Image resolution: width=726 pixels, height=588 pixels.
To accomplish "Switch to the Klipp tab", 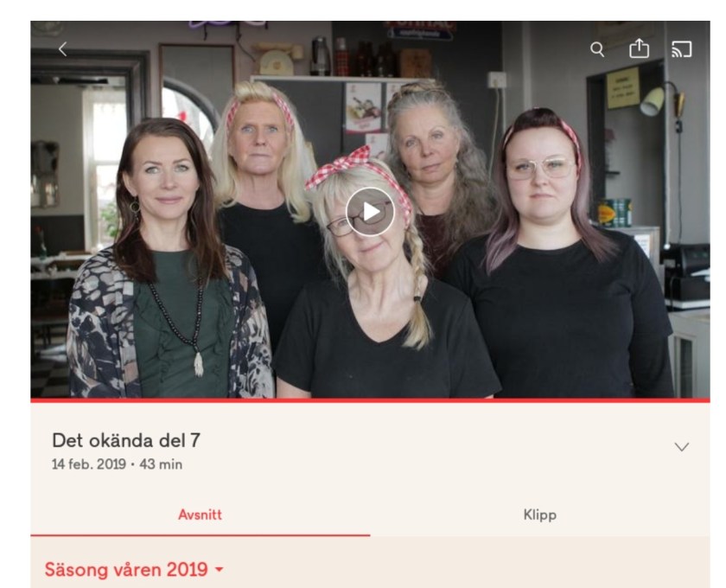I will tap(540, 514).
